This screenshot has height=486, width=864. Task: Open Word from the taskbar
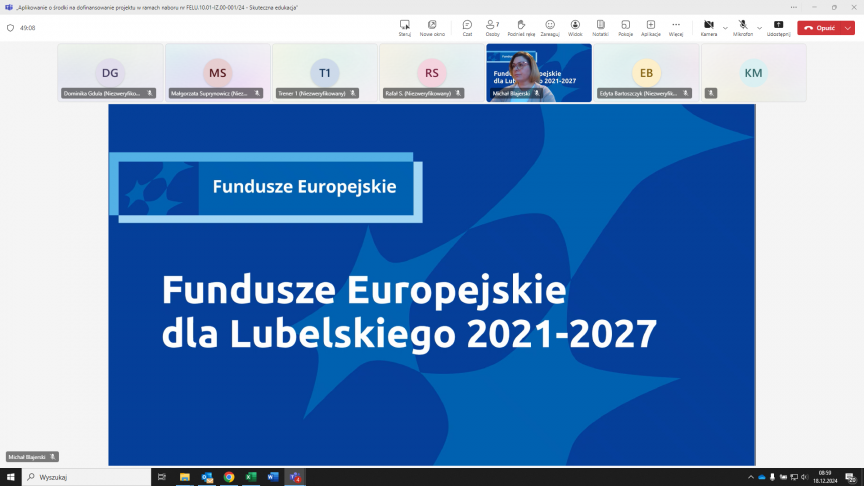pyautogui.click(x=273, y=477)
